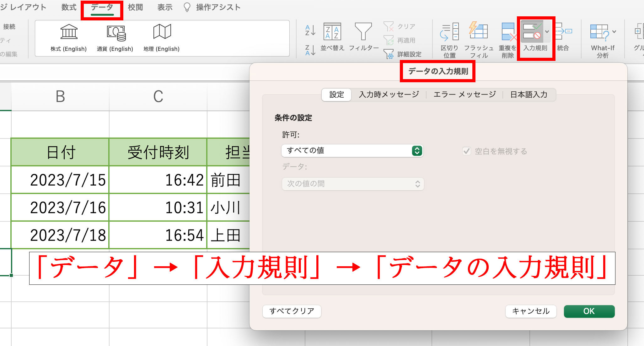644x346 pixels.
Task: Click the すべてクリア button
Action: 292,311
